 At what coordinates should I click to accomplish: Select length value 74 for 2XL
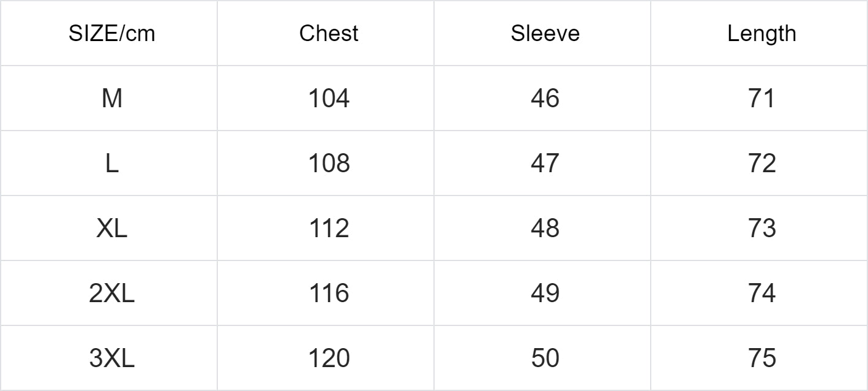tap(761, 294)
